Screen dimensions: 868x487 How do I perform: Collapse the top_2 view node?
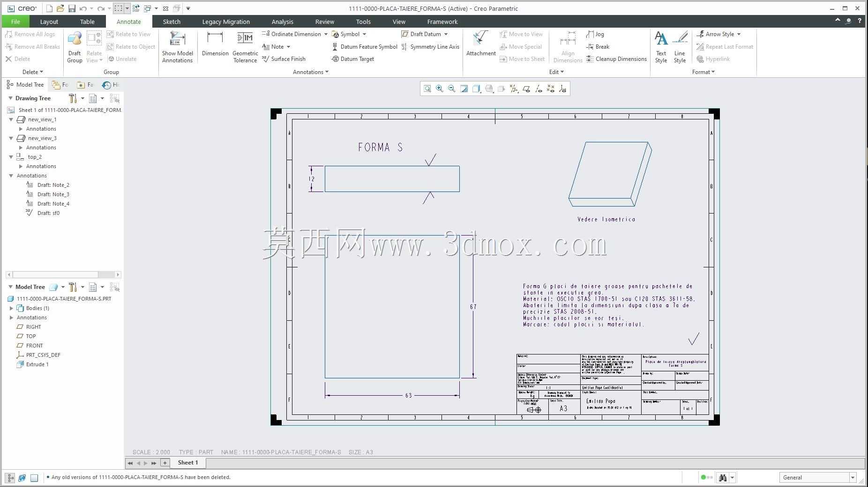point(11,157)
